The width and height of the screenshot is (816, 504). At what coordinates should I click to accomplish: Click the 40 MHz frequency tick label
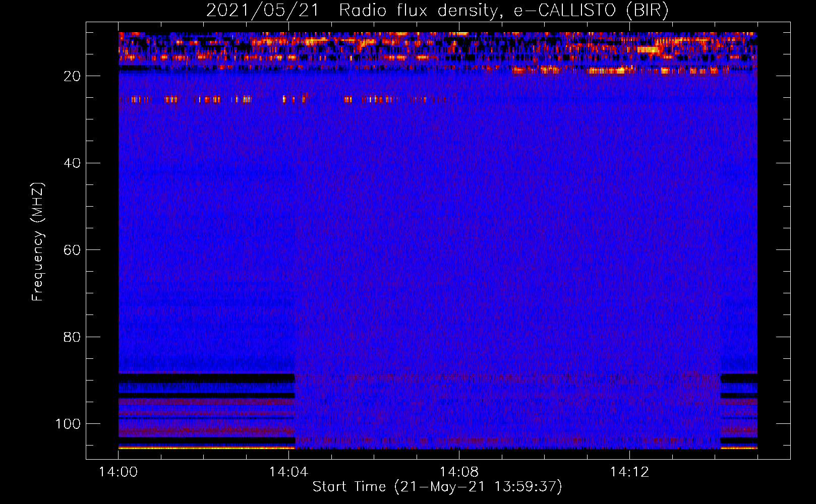coord(72,163)
